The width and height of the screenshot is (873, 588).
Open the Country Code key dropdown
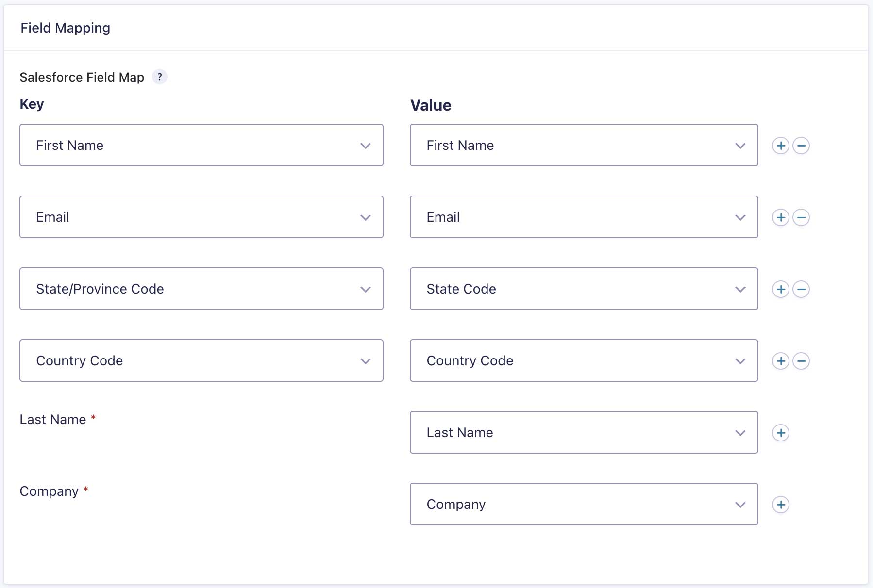[x=201, y=360]
